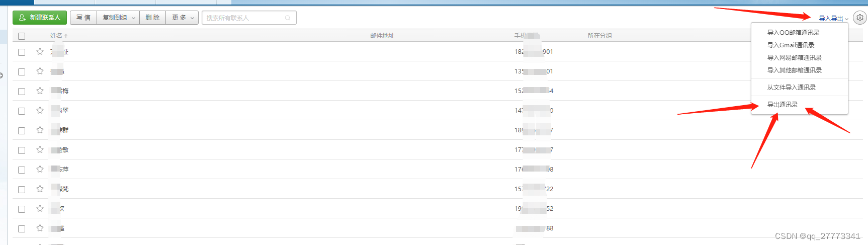Click the settings gear icon
This screenshot has height=245, width=868.
tap(860, 18)
